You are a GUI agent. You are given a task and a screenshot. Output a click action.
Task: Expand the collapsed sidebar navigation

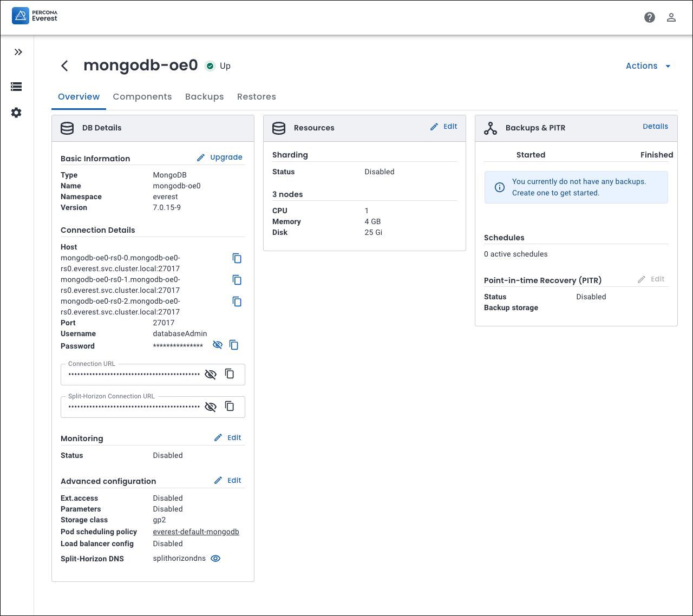click(18, 52)
